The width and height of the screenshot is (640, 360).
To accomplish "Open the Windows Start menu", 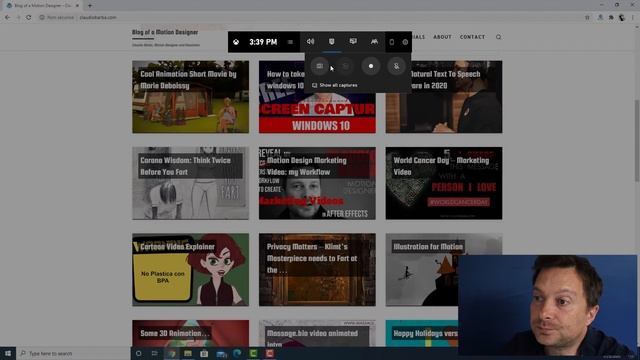I will [x=8, y=353].
